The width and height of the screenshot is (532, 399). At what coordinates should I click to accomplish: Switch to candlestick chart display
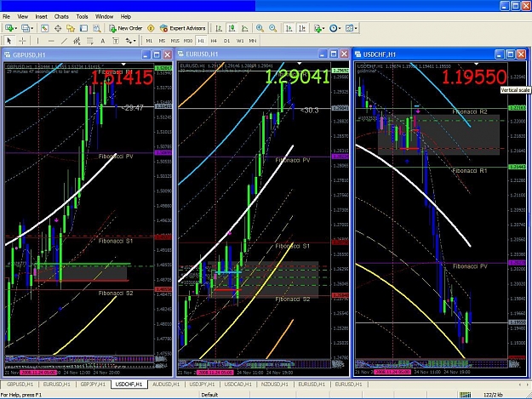(232, 28)
